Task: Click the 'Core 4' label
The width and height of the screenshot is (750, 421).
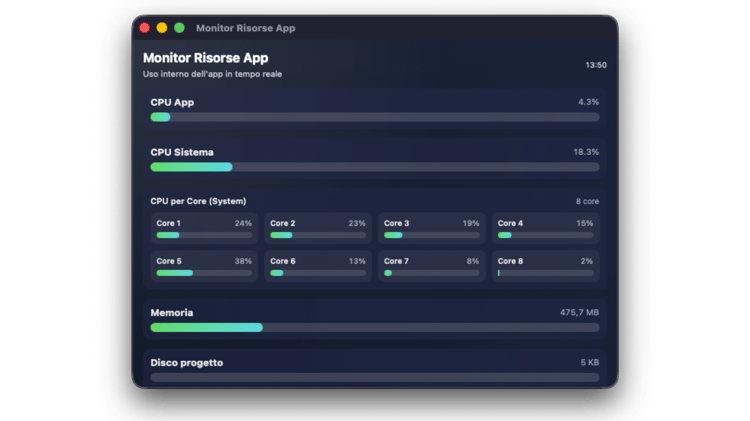Action: (510, 223)
